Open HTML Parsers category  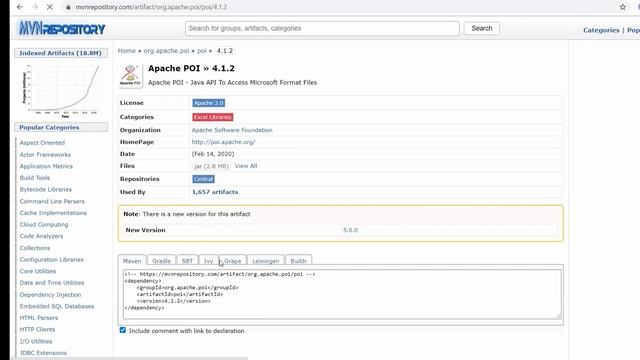39,318
